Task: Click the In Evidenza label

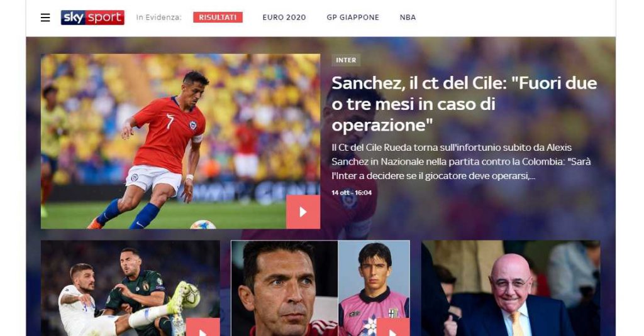Action: [158, 17]
